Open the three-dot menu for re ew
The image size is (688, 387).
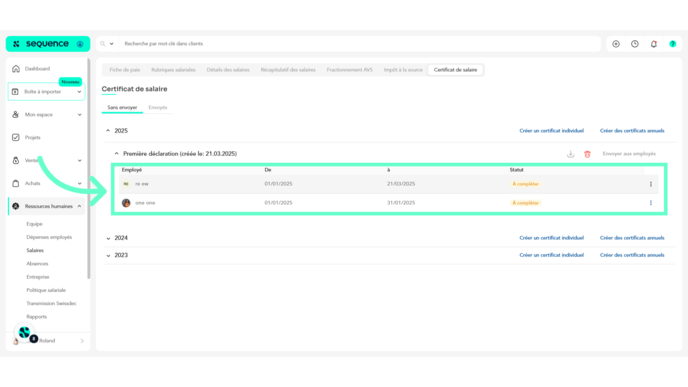(x=651, y=184)
